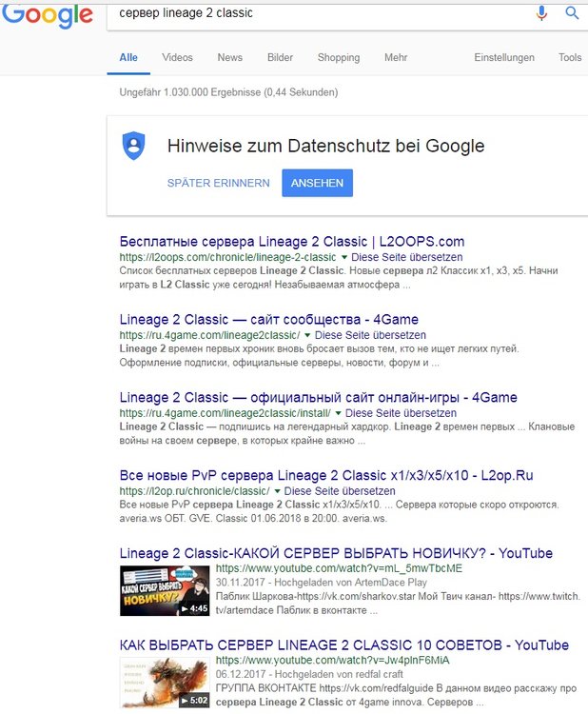Translate the 4Game community result page

click(370, 335)
